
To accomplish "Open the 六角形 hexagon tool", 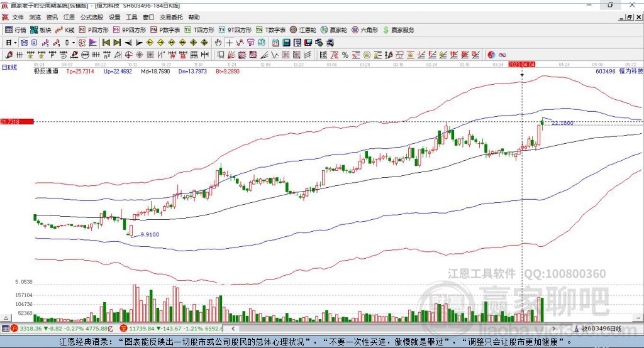I will [365, 30].
